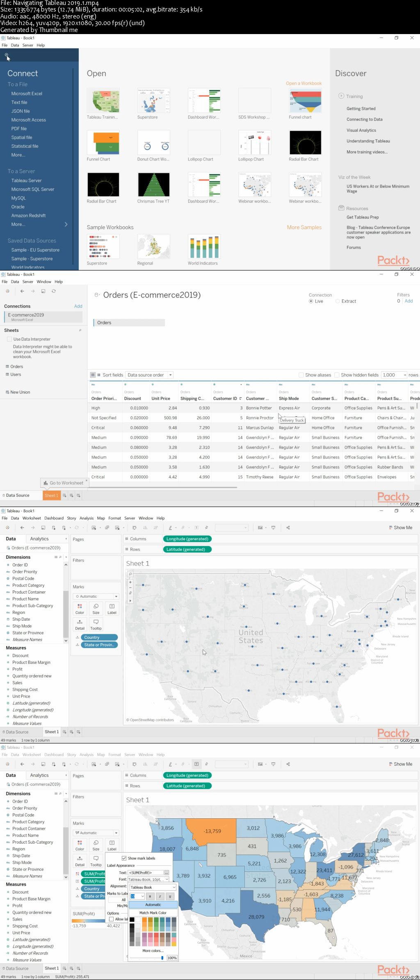420x980 pixels.
Task: Click the back arrow on the Data Source page toolbar
Action: [x=22, y=291]
